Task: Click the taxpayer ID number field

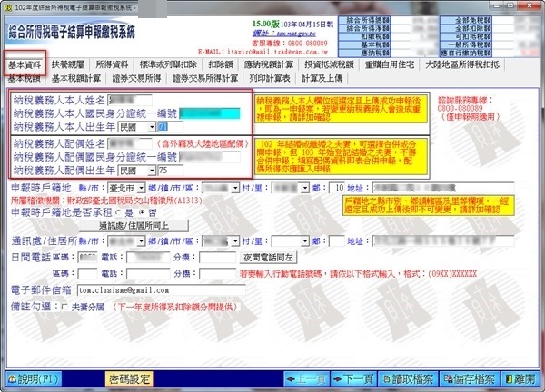Action: pyautogui.click(x=210, y=113)
